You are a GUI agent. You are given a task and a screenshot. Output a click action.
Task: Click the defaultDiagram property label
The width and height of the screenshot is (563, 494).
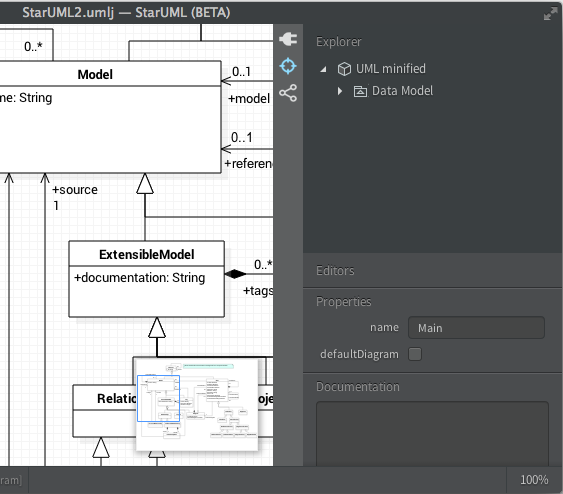click(359, 354)
